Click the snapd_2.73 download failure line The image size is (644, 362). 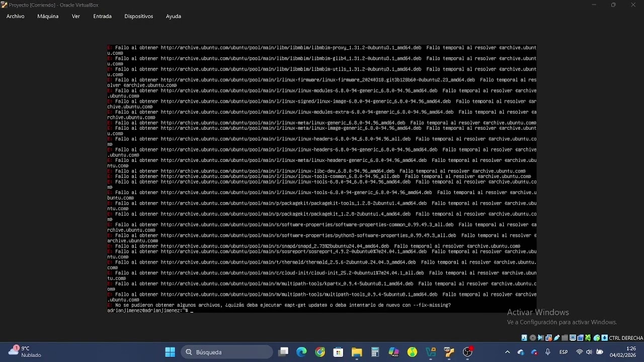tap(314, 246)
